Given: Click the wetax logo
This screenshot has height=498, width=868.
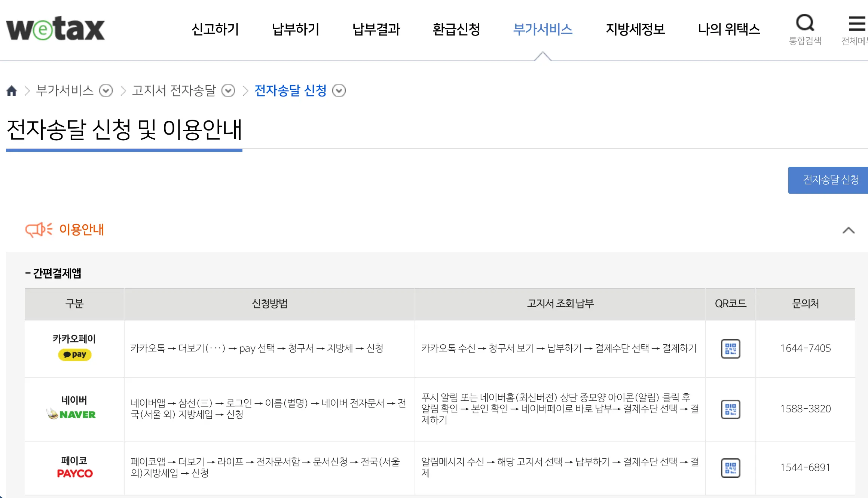Looking at the screenshot, I should [x=55, y=28].
